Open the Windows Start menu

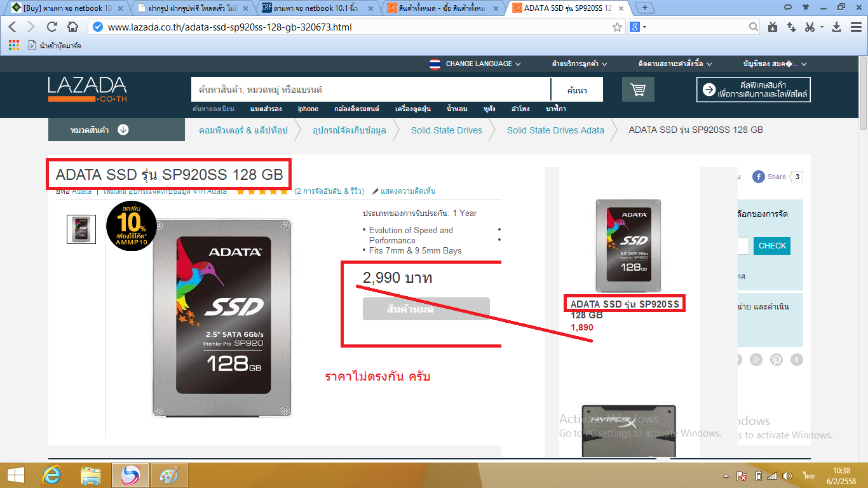point(16,475)
